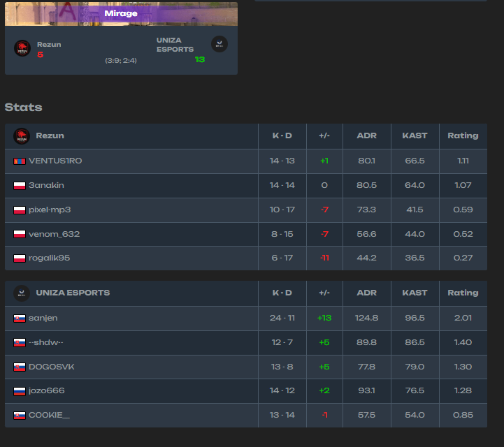Click +/- column header in UNIZA table
This screenshot has height=447, width=504.
point(324,293)
